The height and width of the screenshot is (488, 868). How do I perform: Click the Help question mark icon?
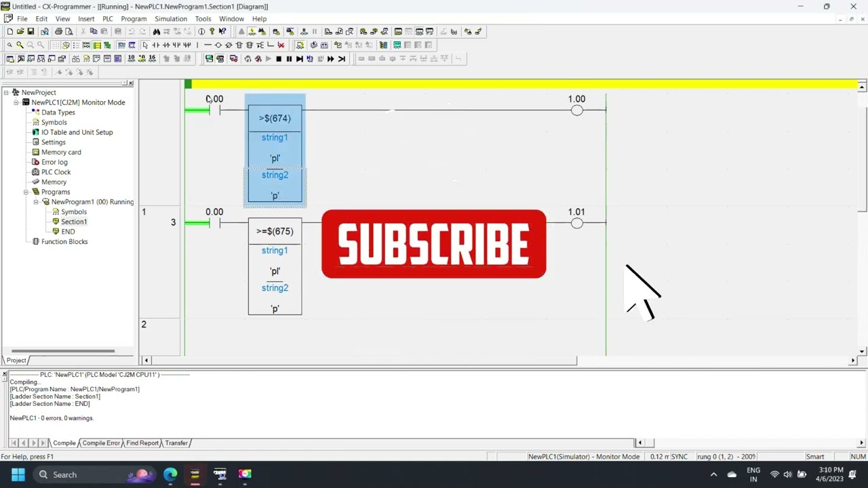pyautogui.click(x=212, y=31)
